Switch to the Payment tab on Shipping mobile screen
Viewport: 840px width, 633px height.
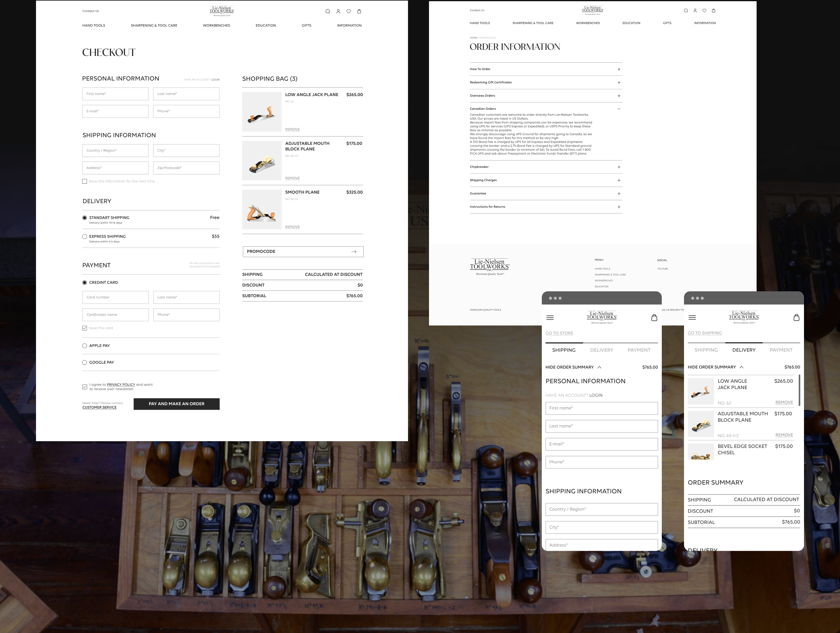pyautogui.click(x=639, y=350)
